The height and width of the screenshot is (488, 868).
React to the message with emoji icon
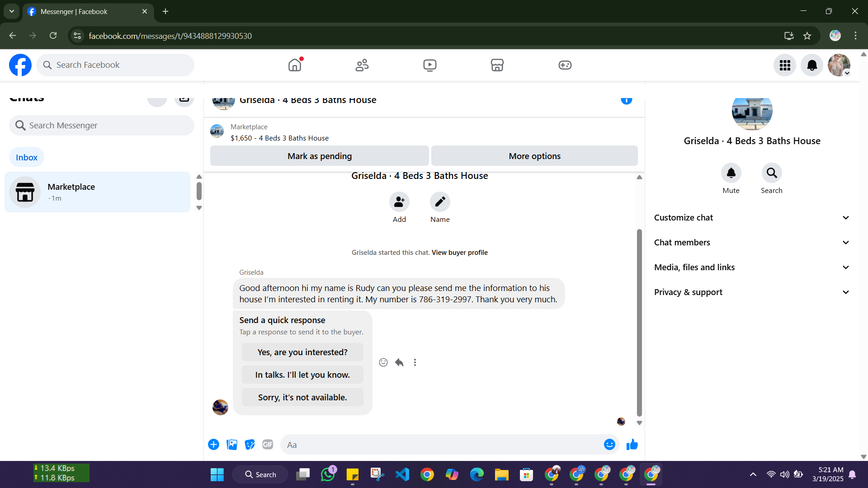click(383, 362)
